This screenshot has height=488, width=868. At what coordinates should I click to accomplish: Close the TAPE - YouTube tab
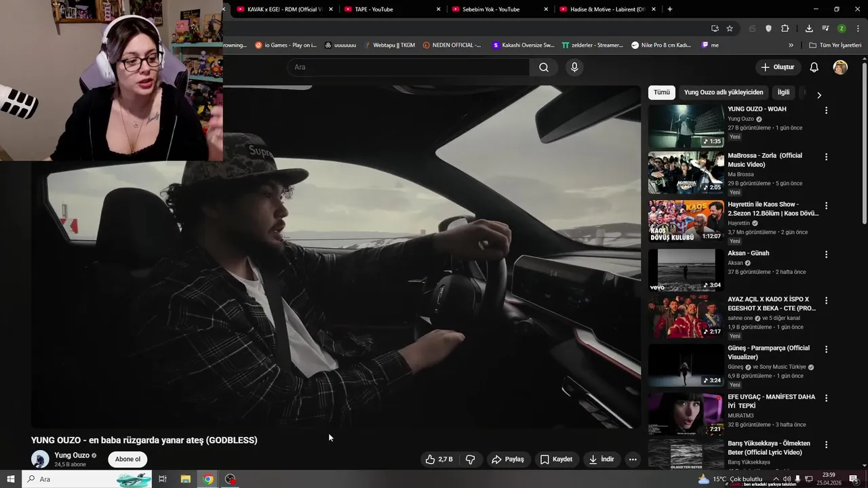coord(438,9)
